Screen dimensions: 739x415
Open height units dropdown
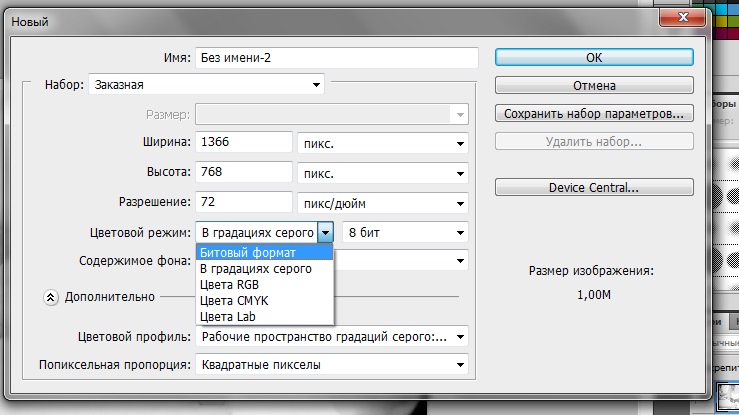coord(383,173)
